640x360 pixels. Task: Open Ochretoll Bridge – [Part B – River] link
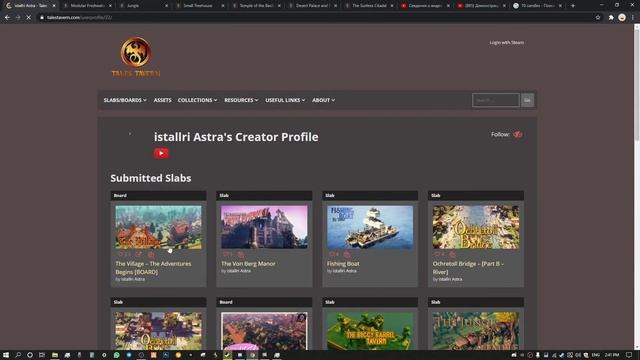click(x=468, y=268)
